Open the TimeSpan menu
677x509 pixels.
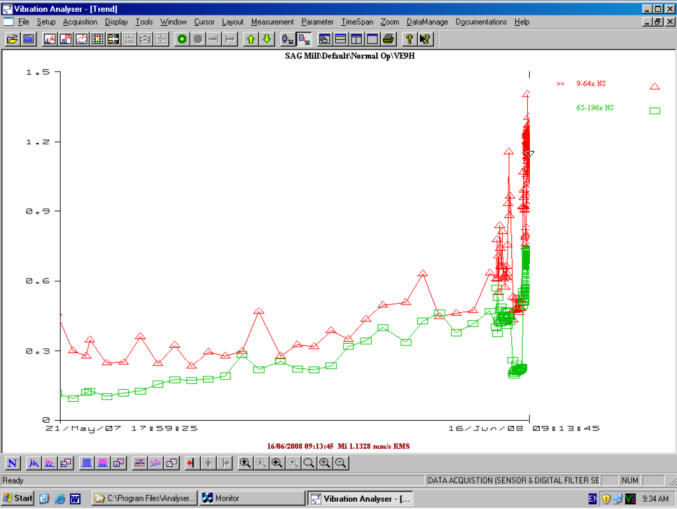pos(357,22)
